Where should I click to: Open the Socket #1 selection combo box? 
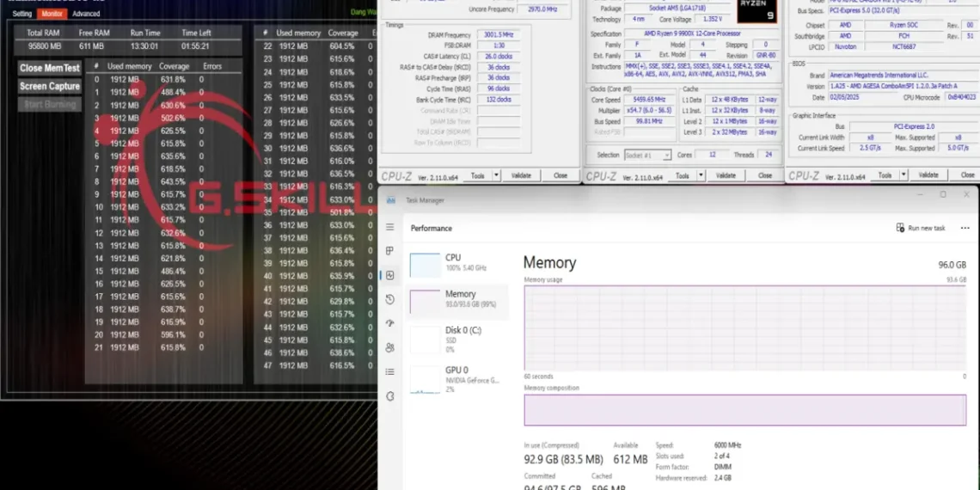[x=647, y=155]
